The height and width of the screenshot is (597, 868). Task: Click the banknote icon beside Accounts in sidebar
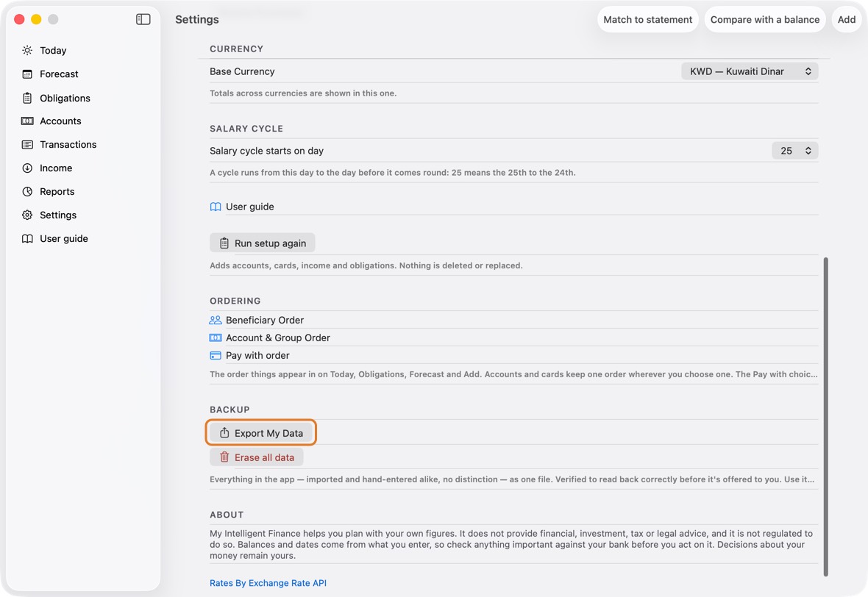(27, 121)
